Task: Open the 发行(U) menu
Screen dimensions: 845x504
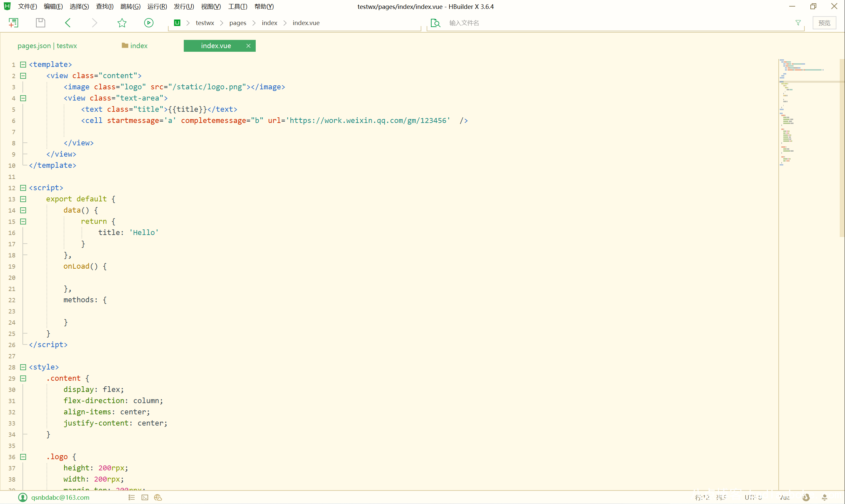Action: tap(184, 7)
